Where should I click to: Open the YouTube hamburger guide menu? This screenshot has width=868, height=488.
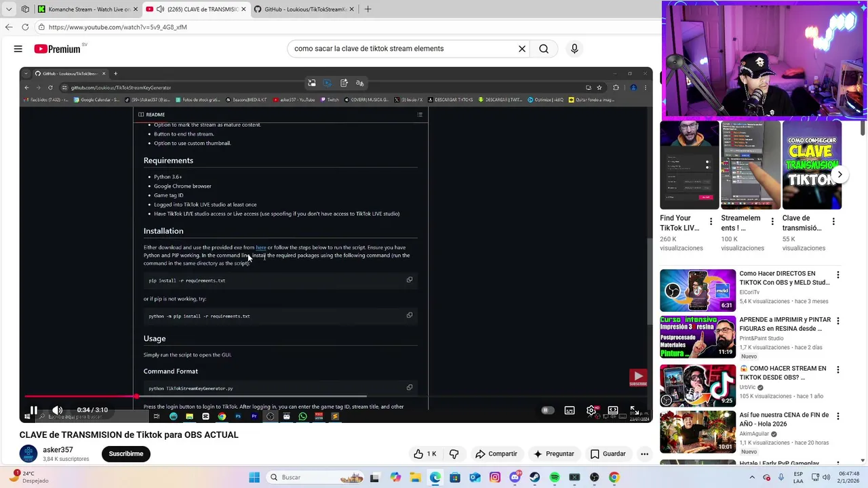(18, 49)
